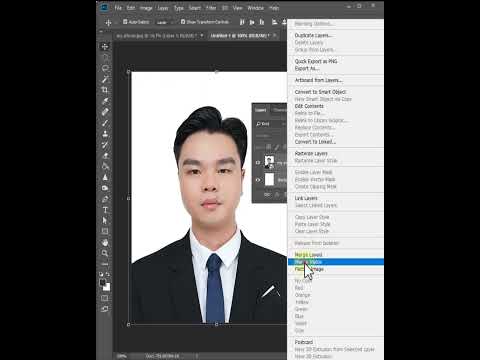Choose Convert to Linked
This screenshot has width=480, height=360.
tap(315, 142)
